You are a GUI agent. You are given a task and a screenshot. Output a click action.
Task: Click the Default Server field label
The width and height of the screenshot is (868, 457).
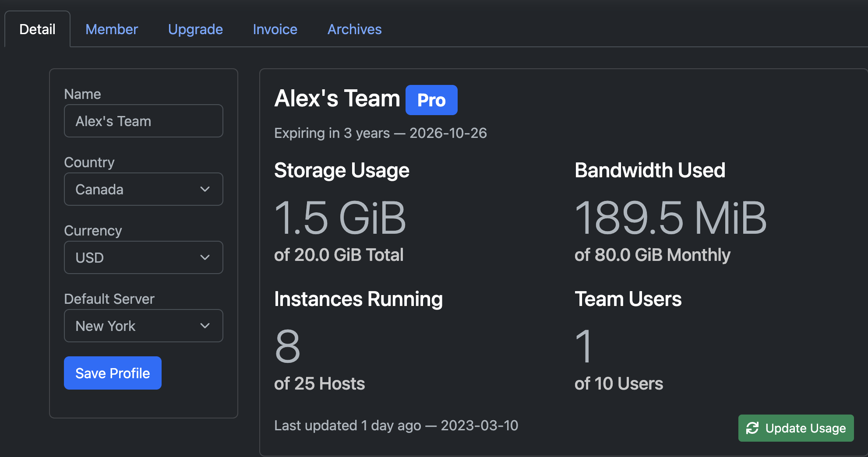point(109,299)
